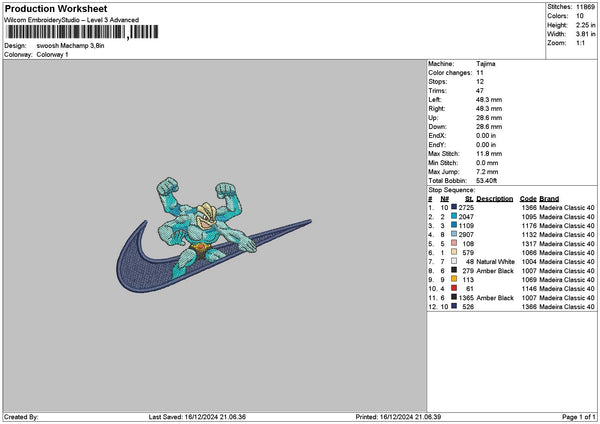Select the Stops value '12'
600x424 pixels.
click(x=480, y=82)
